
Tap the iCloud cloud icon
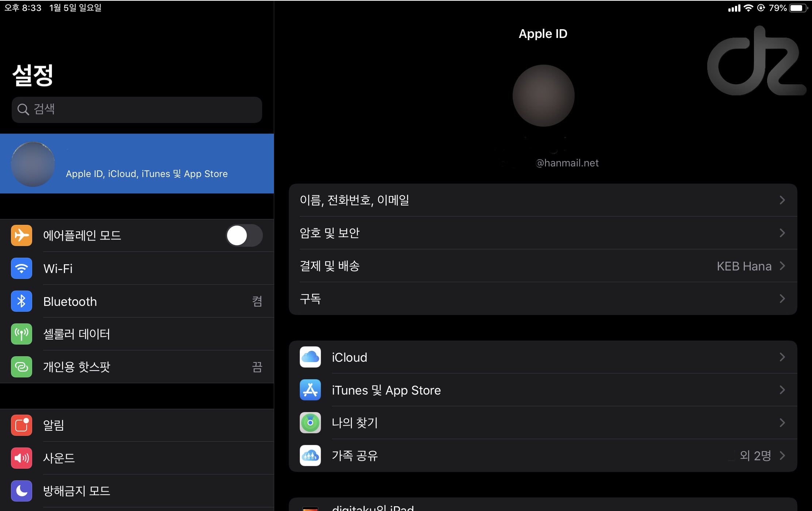[310, 357]
